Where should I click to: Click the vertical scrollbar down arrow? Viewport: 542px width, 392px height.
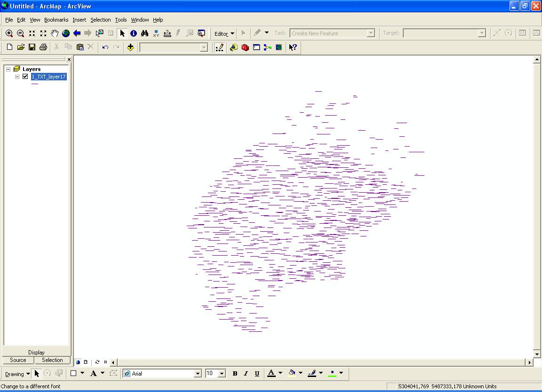(x=537, y=354)
